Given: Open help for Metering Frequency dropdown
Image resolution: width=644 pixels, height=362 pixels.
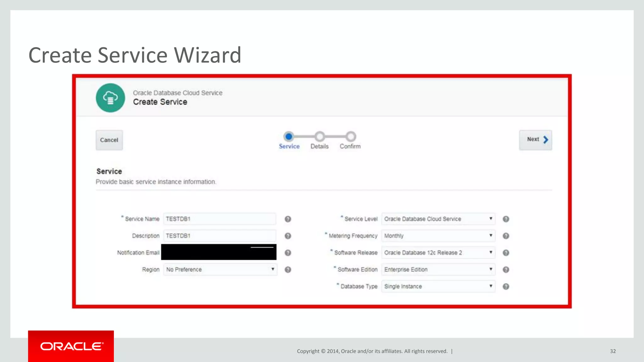Looking at the screenshot, I should [506, 236].
